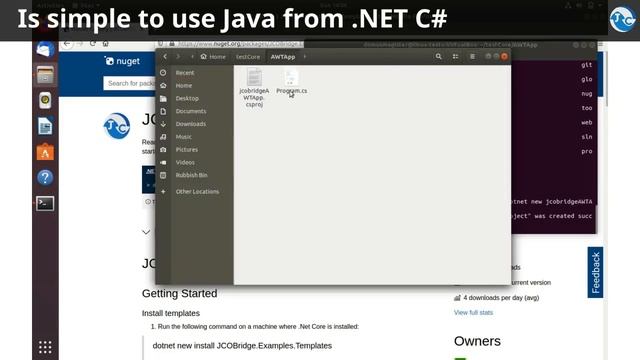Viewport: 640px width, 360px height.
Task: Click the search icon in file manager
Action: [438, 57]
